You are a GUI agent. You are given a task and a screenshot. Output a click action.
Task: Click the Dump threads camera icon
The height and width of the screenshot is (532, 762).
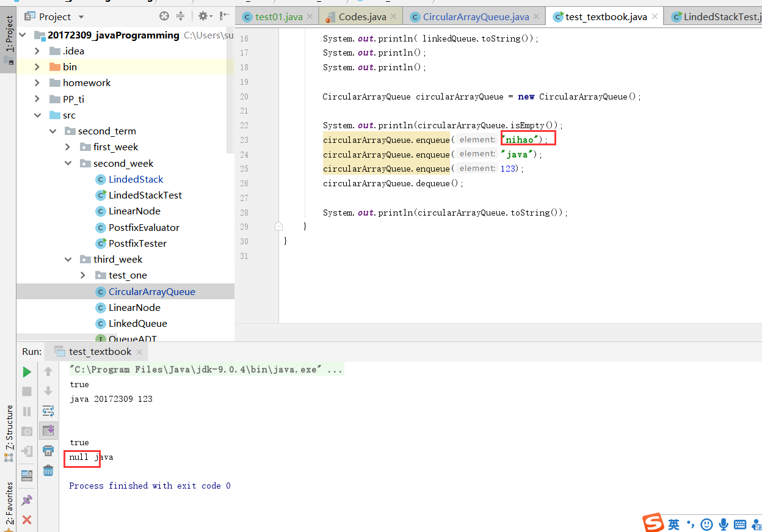[27, 431]
